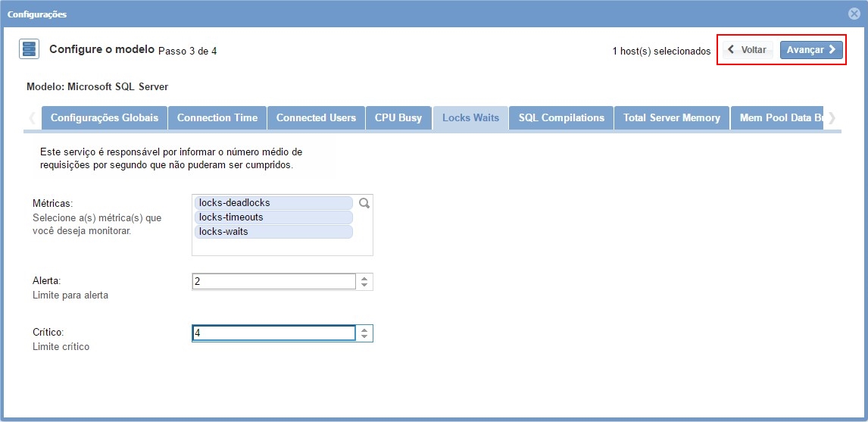
Task: Decrease the Crítico limit value
Action: tap(364, 337)
